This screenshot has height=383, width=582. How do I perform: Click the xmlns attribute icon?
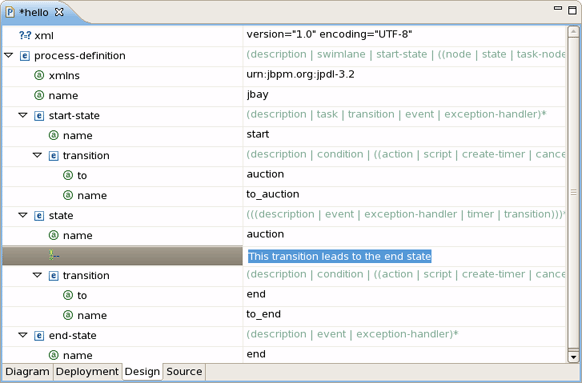39,75
